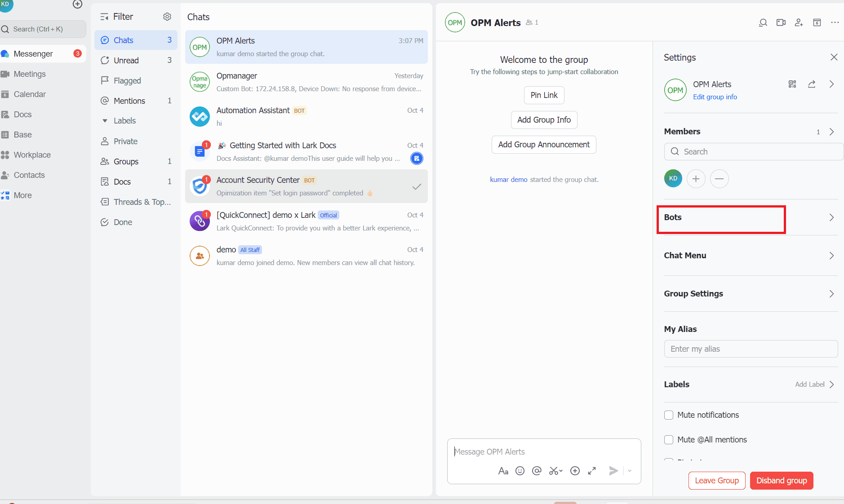844x504 pixels.
Task: Click the Search (Ctrl+K) field
Action: 43,29
